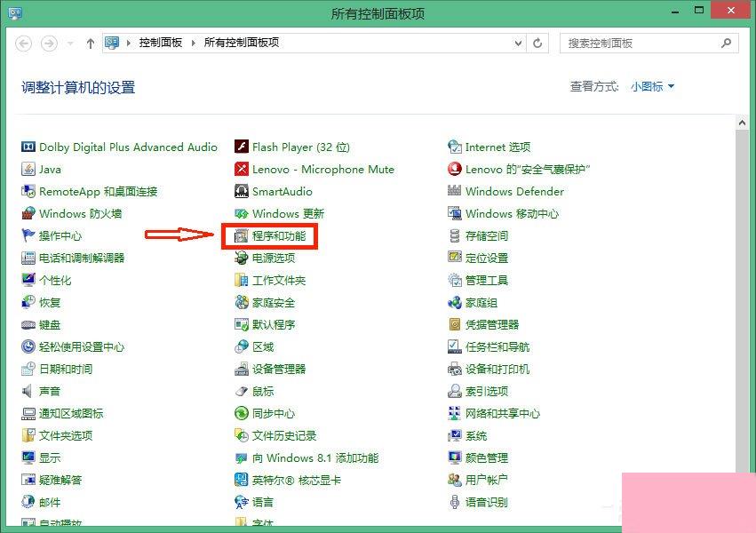Click the 电源选项 icon
This screenshot has width=756, height=533.
pyautogui.click(x=241, y=258)
